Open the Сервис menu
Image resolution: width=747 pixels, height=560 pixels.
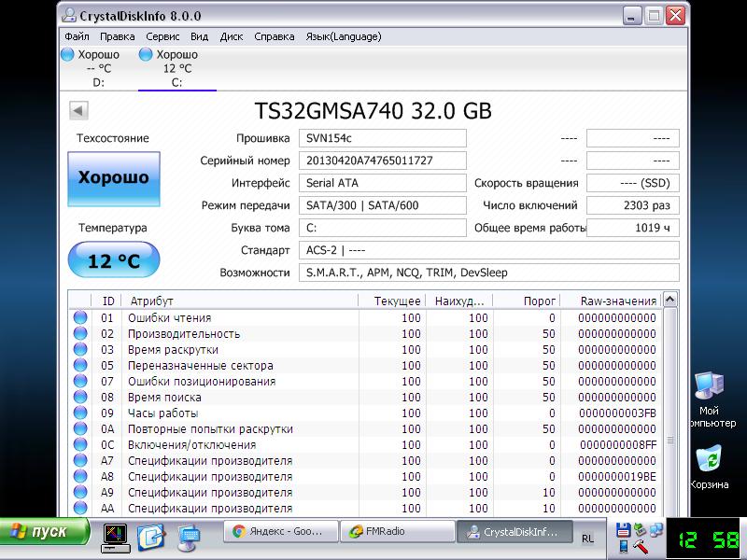pos(163,36)
